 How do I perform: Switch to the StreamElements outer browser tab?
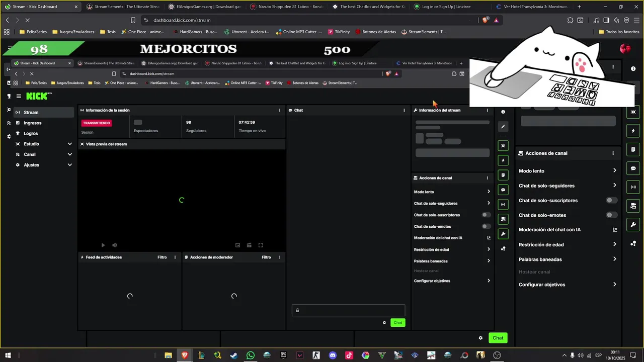[x=123, y=7]
